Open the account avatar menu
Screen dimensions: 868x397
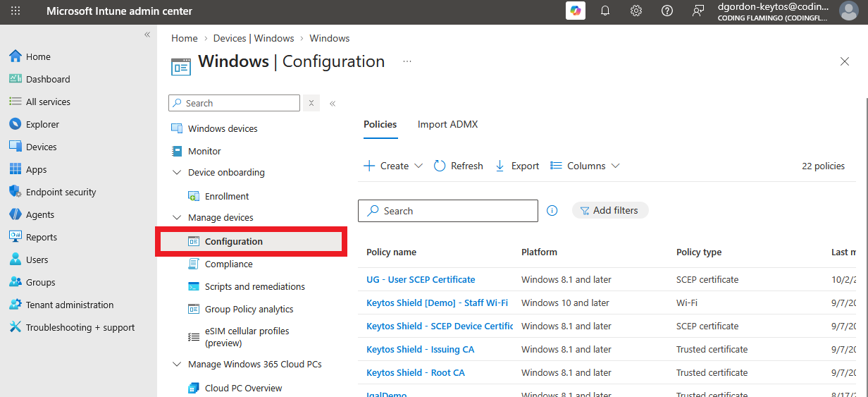(848, 11)
